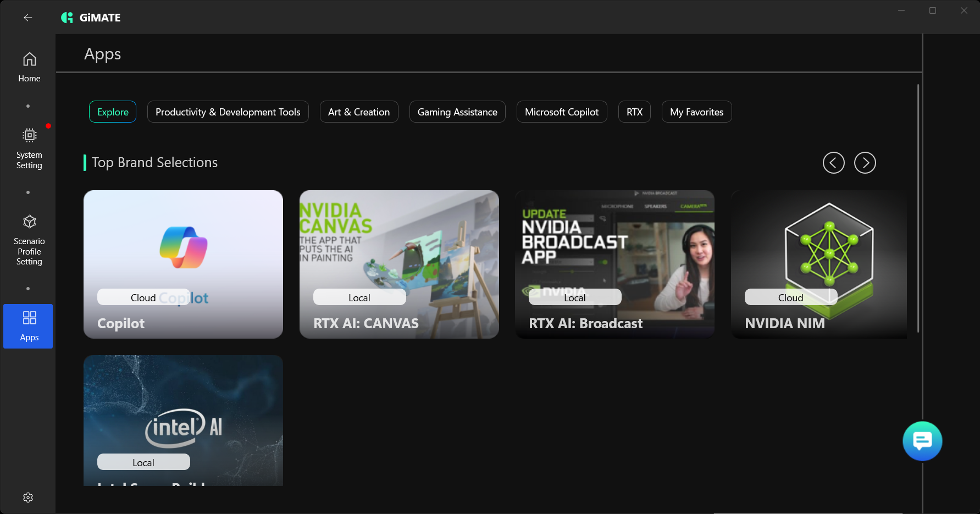Show next Top Brand Selections
Screen dimensions: 980x514
coord(865,163)
